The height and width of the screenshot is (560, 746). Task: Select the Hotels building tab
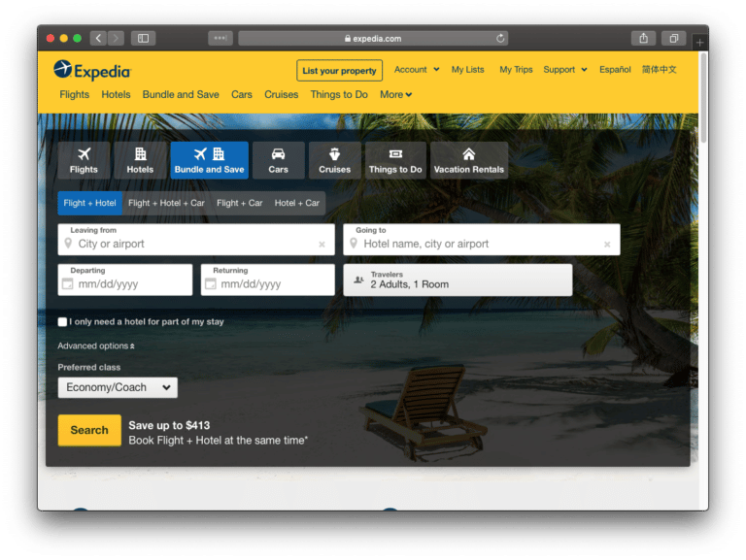[x=140, y=160]
